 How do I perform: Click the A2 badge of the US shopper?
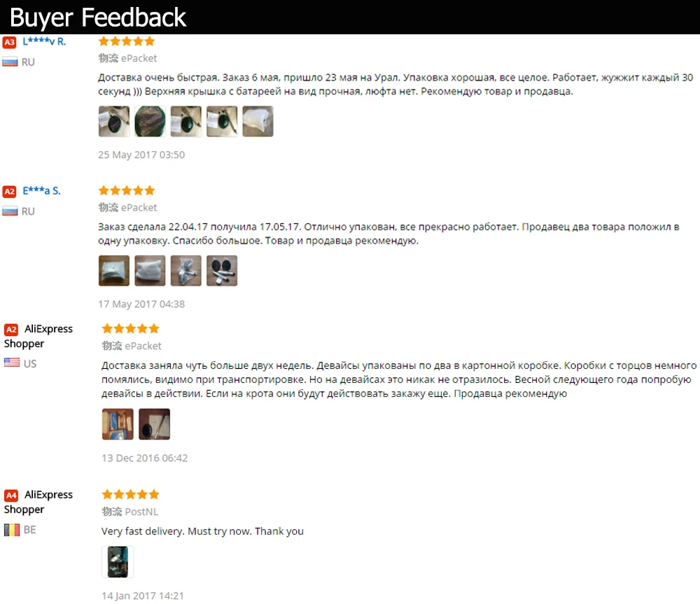11,330
